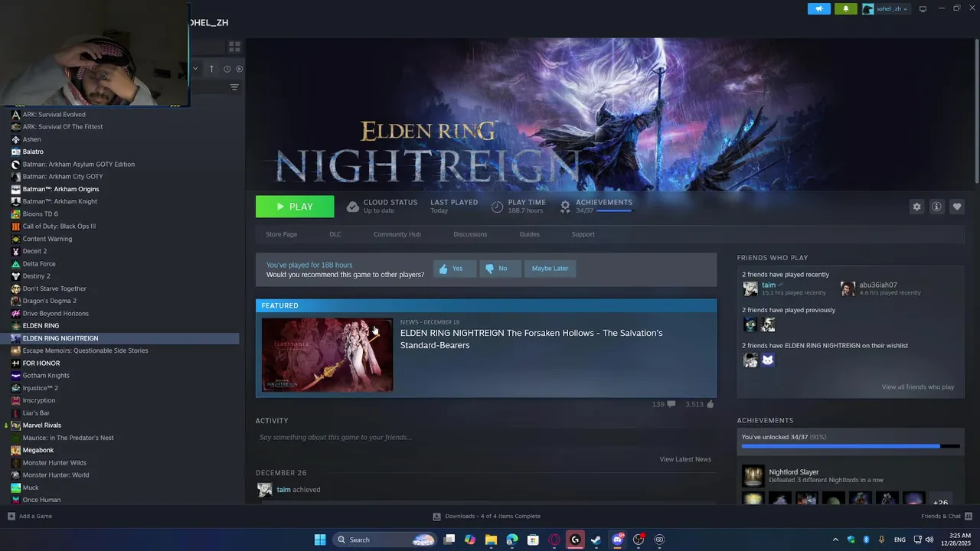980x551 pixels.
Task: Open Friends & Chat panel
Action: point(946,517)
